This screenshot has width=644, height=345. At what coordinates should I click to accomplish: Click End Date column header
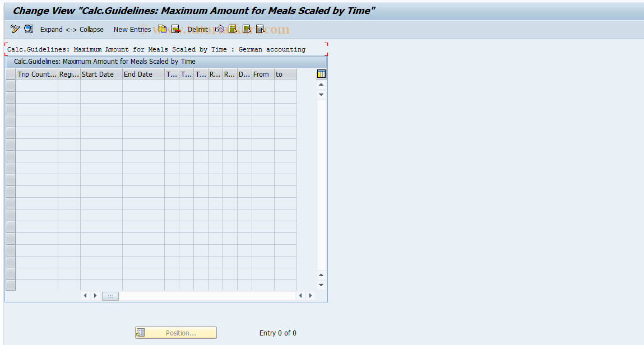143,74
